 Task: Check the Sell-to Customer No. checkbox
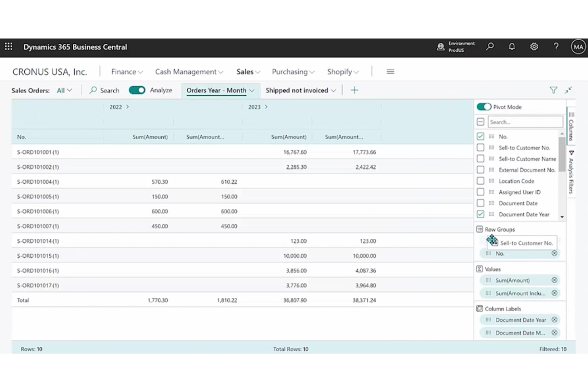click(480, 147)
